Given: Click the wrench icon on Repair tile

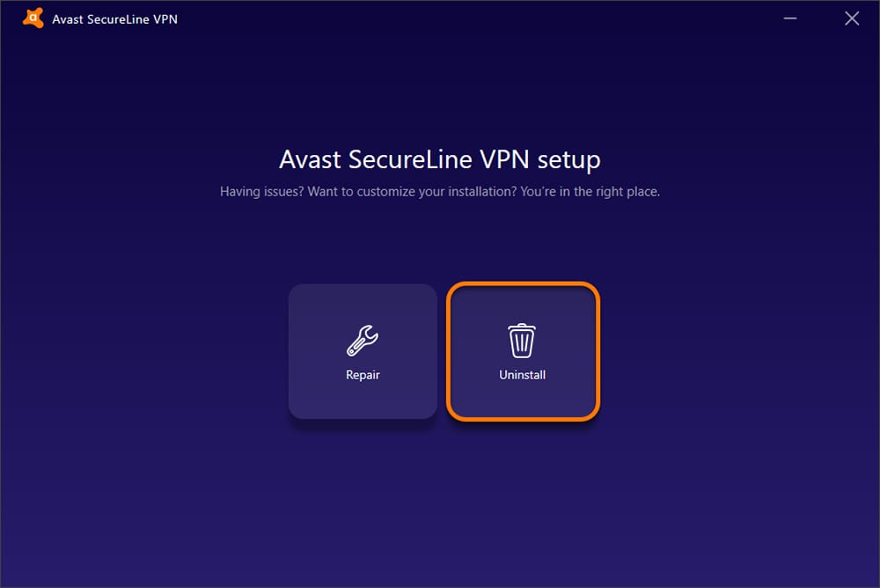Looking at the screenshot, I should (363, 341).
